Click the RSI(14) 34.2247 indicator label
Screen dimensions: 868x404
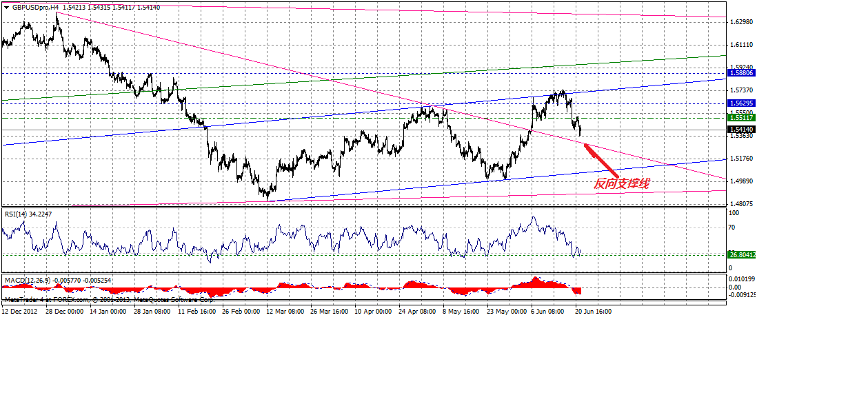tap(28, 214)
